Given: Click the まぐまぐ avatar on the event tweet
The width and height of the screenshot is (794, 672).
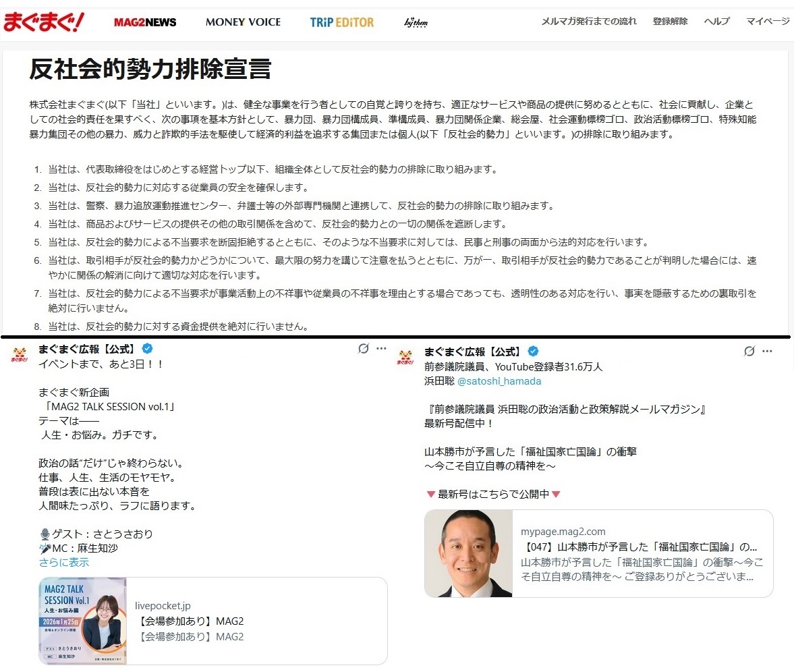Looking at the screenshot, I should [20, 354].
